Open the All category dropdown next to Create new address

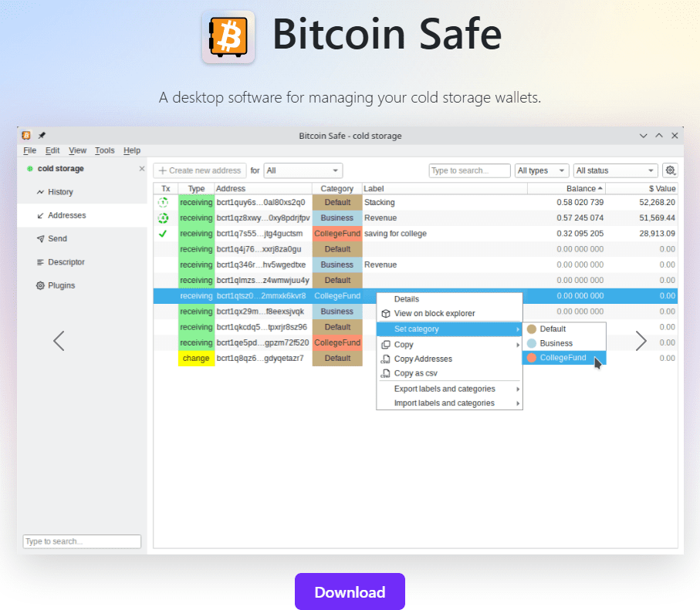(x=303, y=170)
